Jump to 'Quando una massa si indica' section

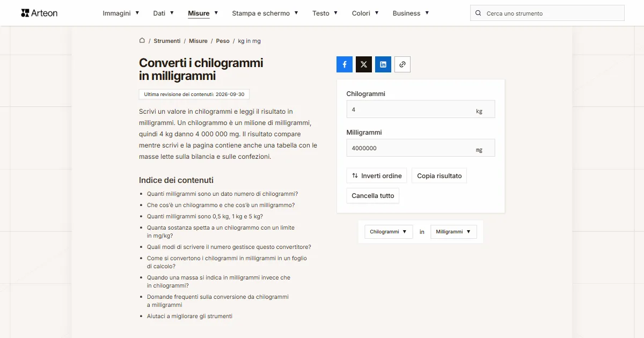(218, 281)
